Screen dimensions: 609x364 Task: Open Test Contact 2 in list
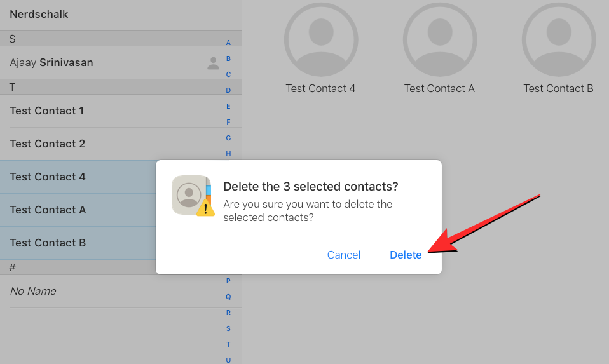pyautogui.click(x=48, y=144)
